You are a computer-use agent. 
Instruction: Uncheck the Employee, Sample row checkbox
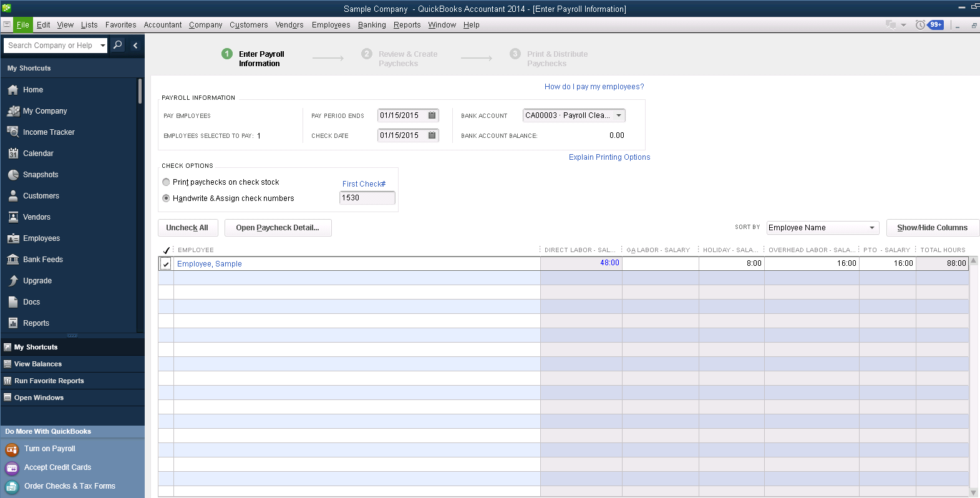[166, 264]
